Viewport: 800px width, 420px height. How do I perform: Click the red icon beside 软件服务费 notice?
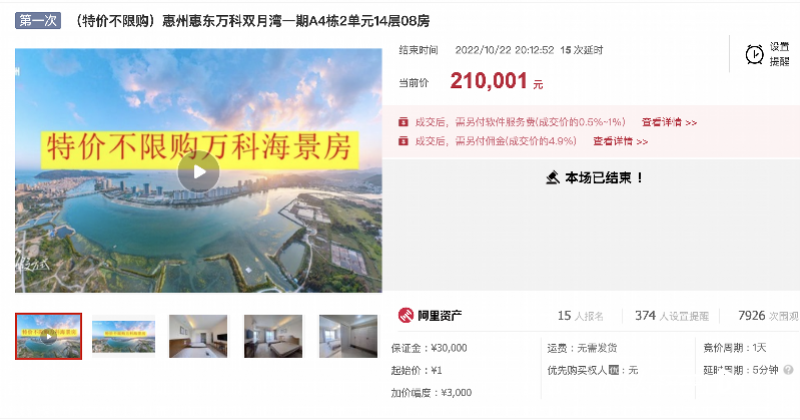pyautogui.click(x=403, y=122)
